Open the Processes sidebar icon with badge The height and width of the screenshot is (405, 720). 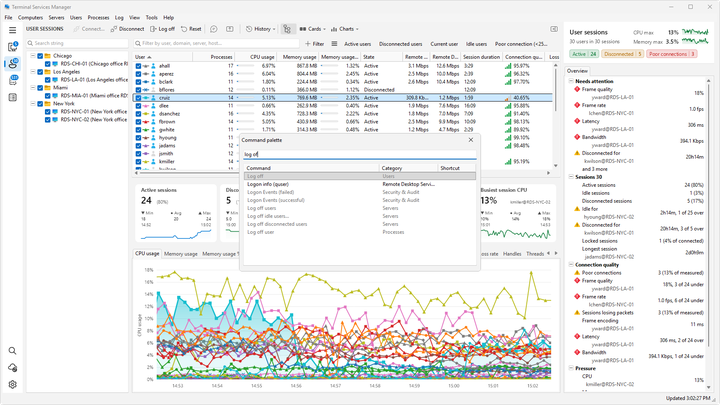tap(12, 80)
